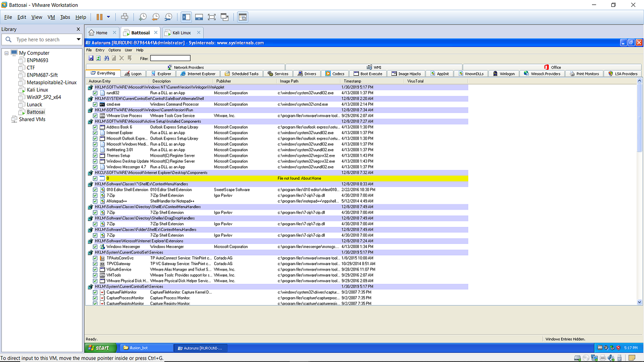Screen dimensions: 644x362
Task: Enter full screen mode via toolbar icon
Action: (x=212, y=17)
